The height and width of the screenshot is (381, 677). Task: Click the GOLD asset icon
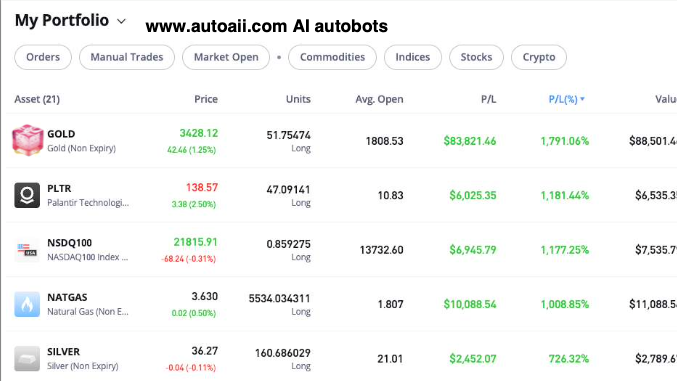click(x=27, y=140)
